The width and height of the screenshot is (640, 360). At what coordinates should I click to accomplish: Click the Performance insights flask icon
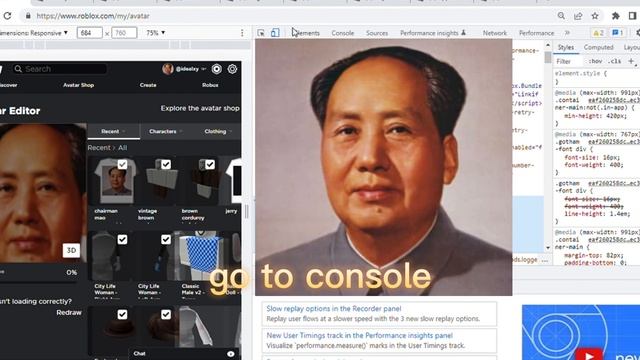coord(463,33)
